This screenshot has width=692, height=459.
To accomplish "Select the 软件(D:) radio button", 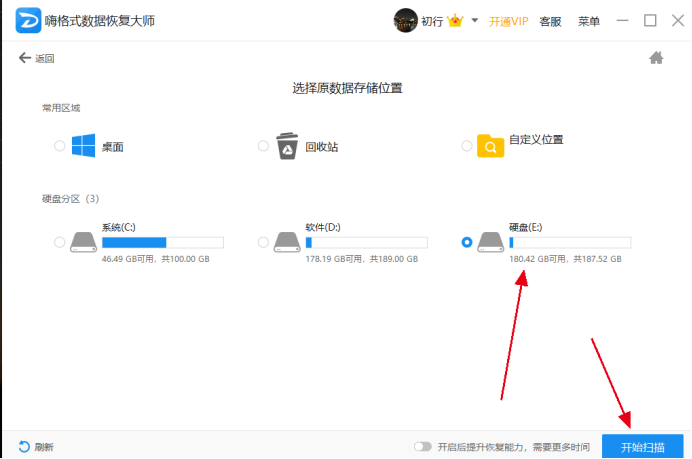I will click(263, 242).
